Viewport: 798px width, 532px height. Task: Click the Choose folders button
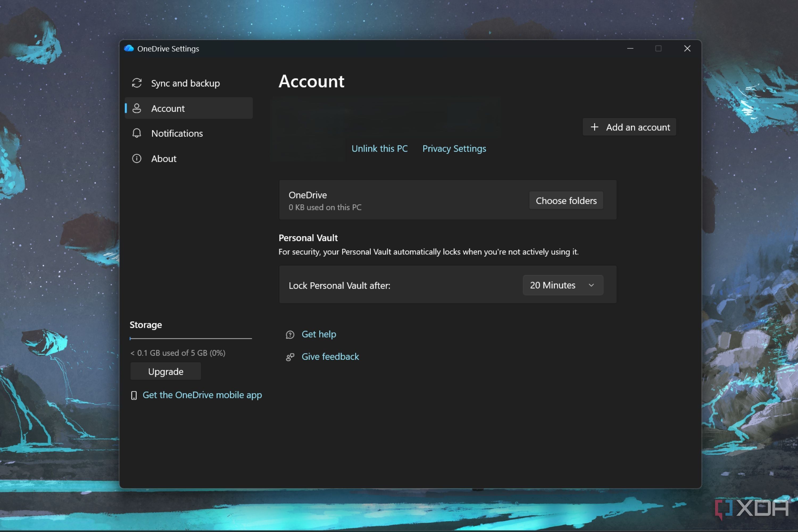pos(566,201)
